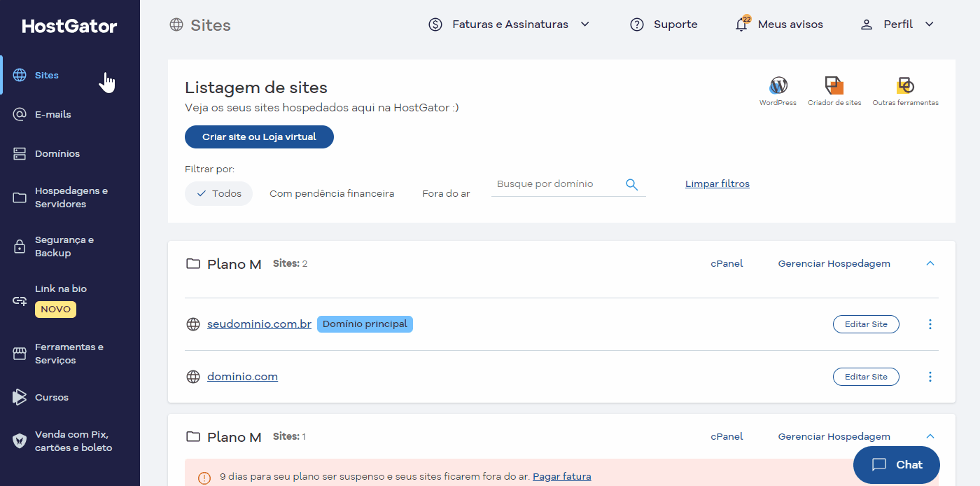The height and width of the screenshot is (486, 980).
Task: Open more options for dominio.com
Action: (930, 377)
